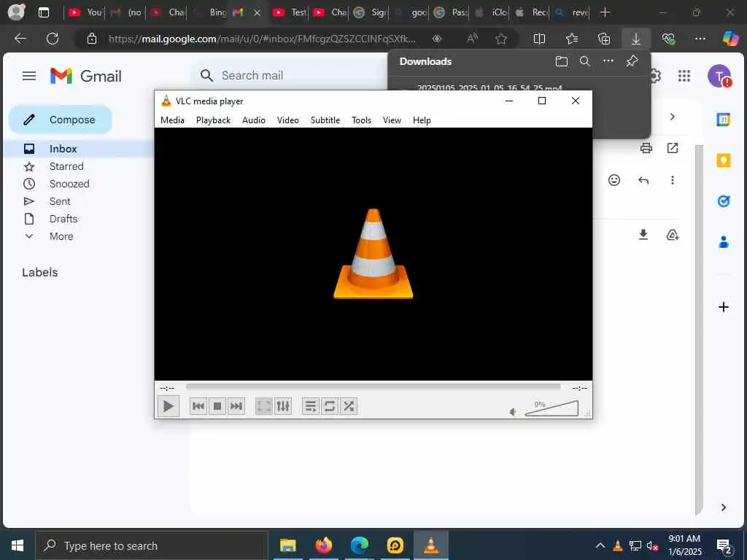
Task: Download the email attachment
Action: click(x=643, y=235)
